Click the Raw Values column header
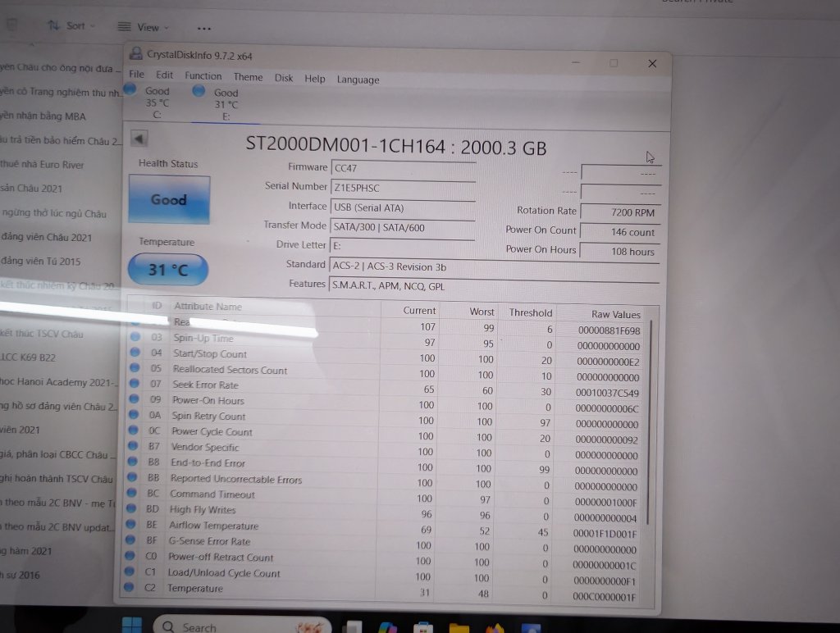 615,314
